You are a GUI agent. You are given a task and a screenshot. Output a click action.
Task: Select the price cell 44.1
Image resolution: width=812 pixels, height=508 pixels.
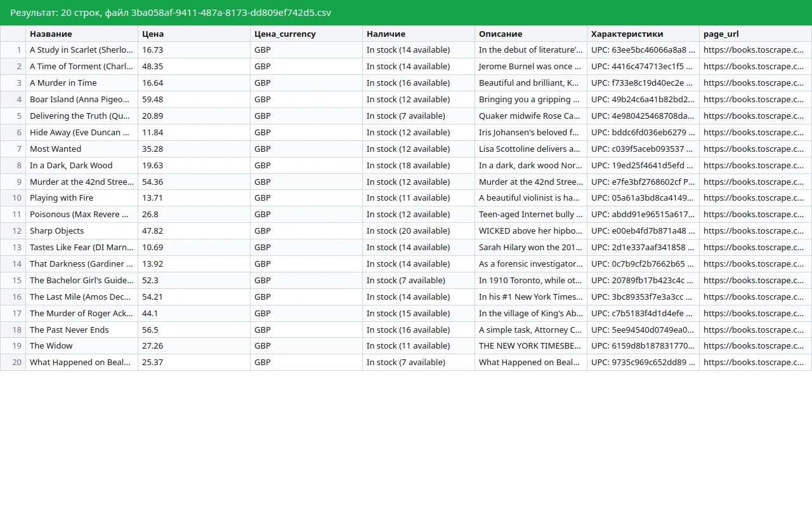194,313
